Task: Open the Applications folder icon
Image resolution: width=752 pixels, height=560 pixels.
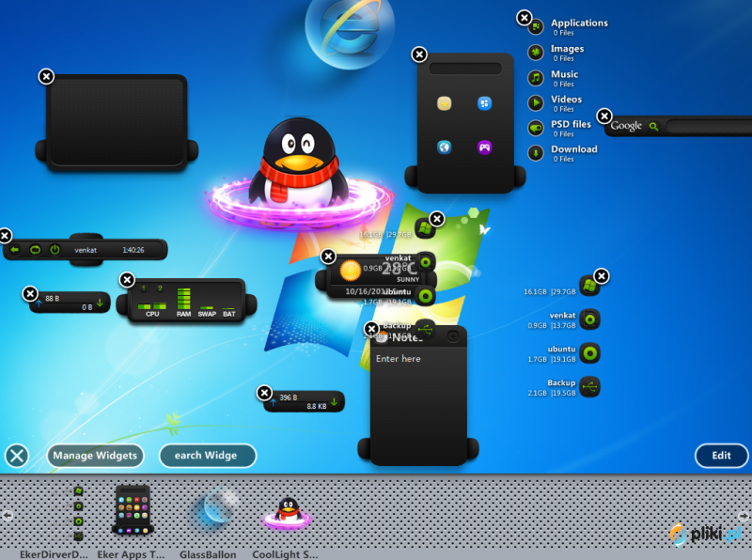Action: (536, 27)
